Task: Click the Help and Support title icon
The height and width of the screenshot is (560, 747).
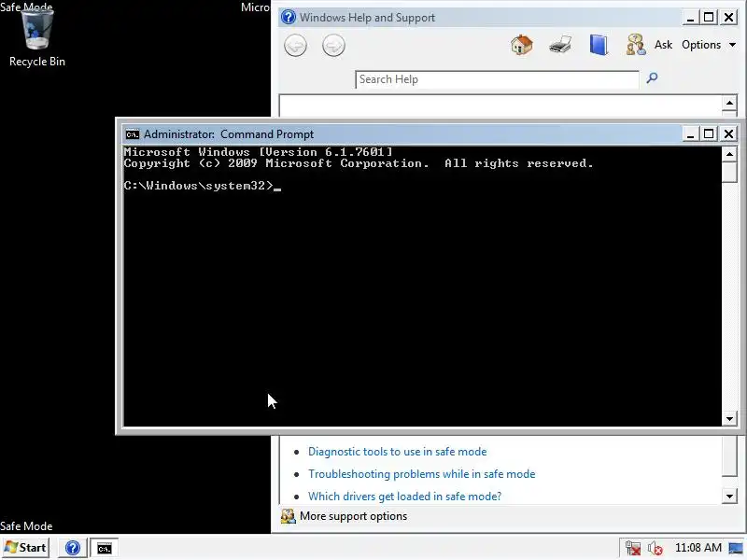Action: point(289,17)
